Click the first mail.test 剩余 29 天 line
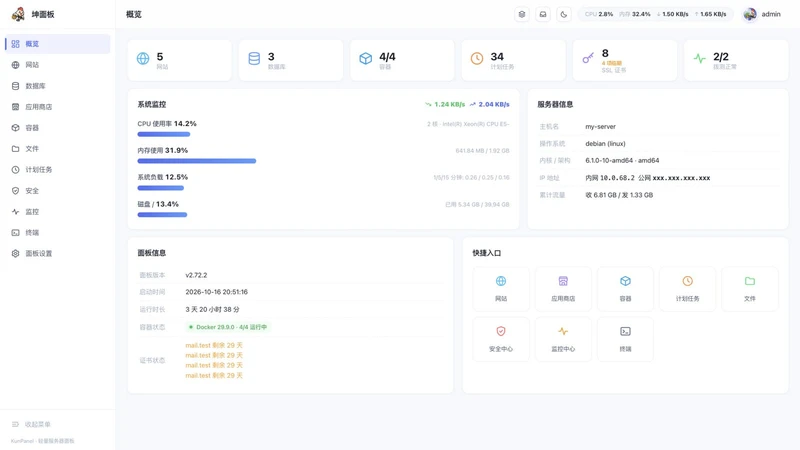The height and width of the screenshot is (450, 800). tap(214, 345)
